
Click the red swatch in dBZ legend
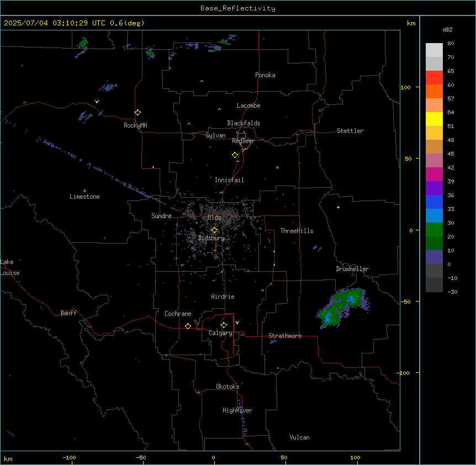click(x=434, y=78)
